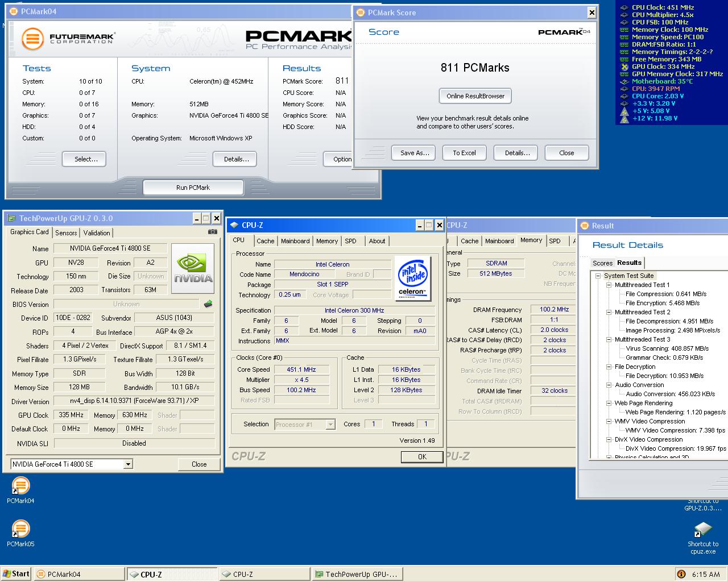
Task: Click Details... button under System
Action: [x=236, y=159]
